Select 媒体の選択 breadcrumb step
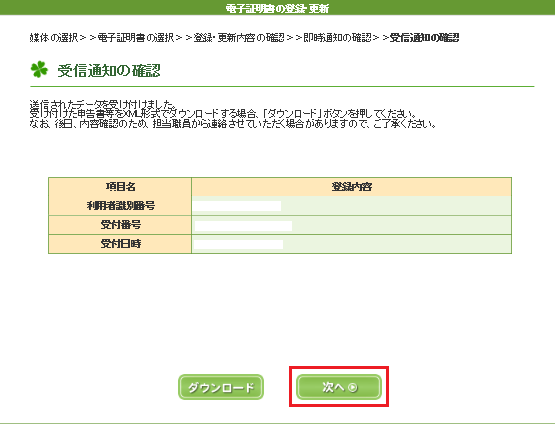Image resolution: width=555 pixels, height=424 pixels. tap(54, 38)
